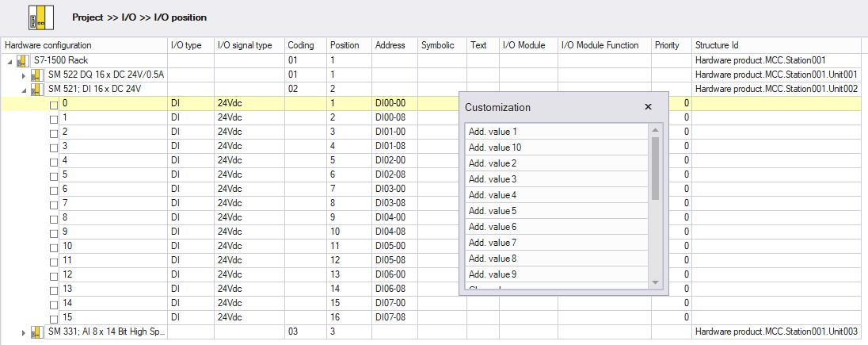Close the Customization popup

(x=648, y=107)
